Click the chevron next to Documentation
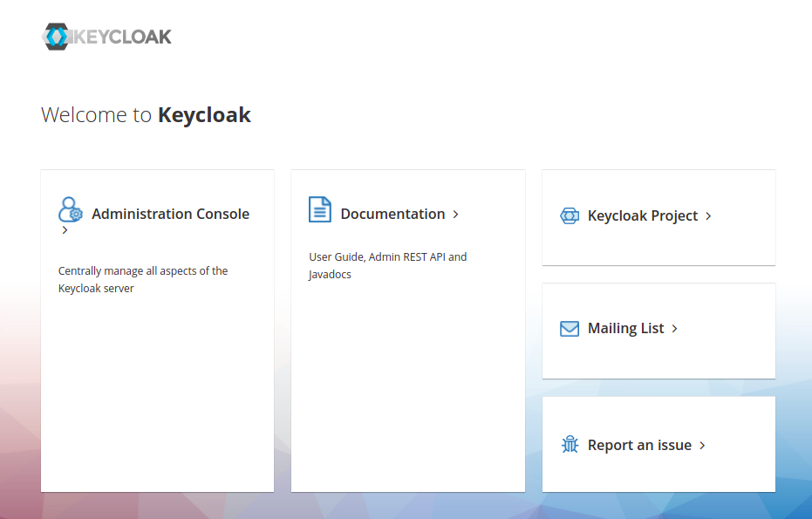The image size is (812, 519). (455, 214)
